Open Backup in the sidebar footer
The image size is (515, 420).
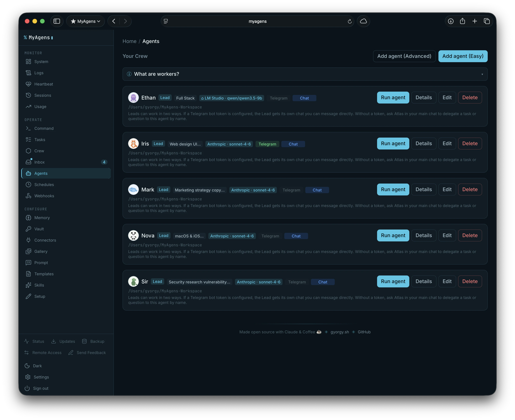pos(93,341)
